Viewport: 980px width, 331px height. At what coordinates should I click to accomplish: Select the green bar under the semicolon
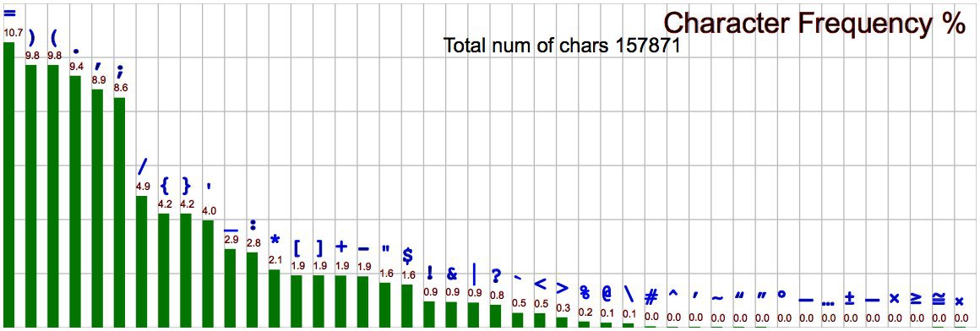click(119, 212)
